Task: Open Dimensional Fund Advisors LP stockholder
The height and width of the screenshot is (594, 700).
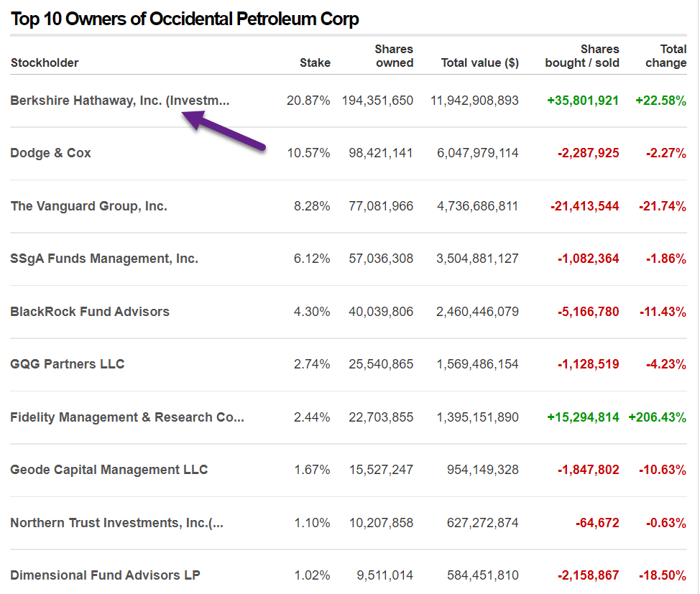Action: coord(105,575)
